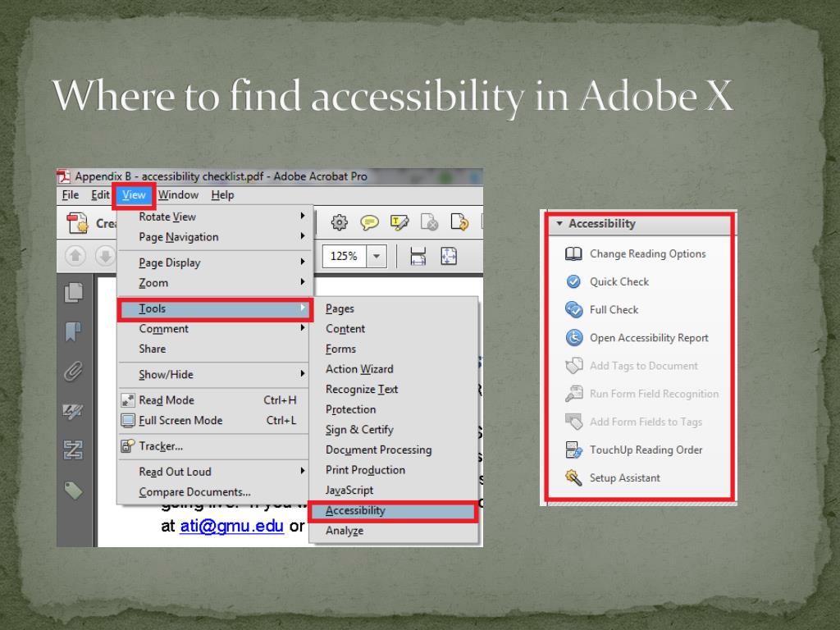Open the Signatures sidebar icon
The height and width of the screenshot is (630, 840).
pos(73,411)
